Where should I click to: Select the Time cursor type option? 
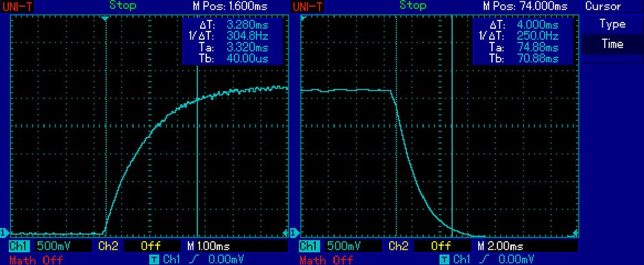point(612,44)
